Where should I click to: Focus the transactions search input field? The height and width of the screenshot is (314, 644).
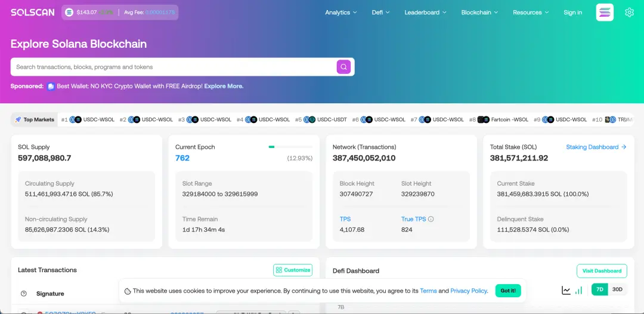(173, 67)
